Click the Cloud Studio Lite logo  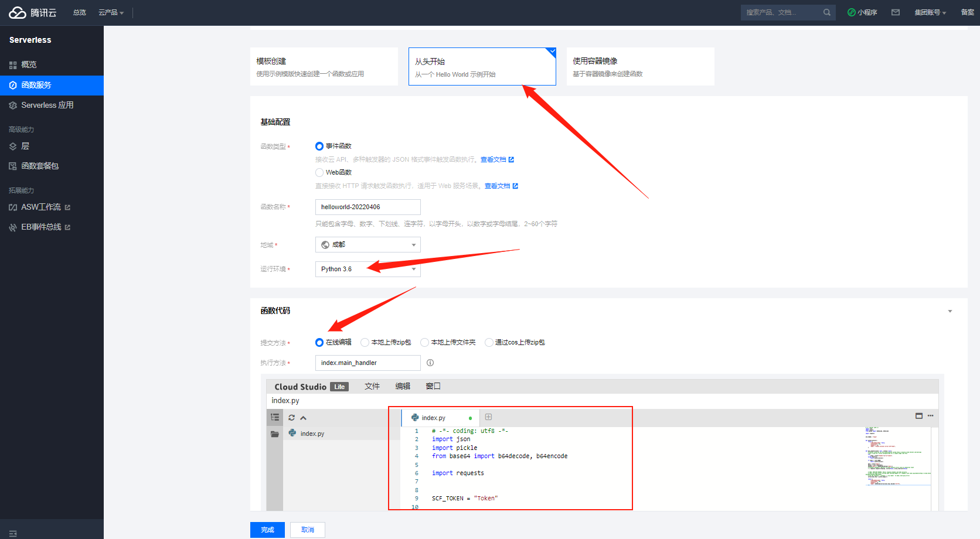click(x=311, y=387)
